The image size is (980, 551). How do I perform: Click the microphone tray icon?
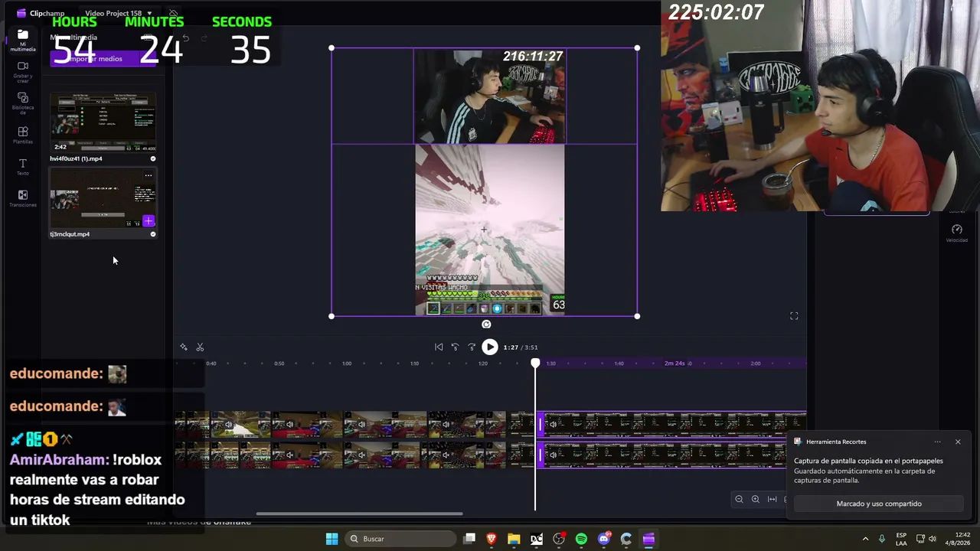tap(883, 539)
